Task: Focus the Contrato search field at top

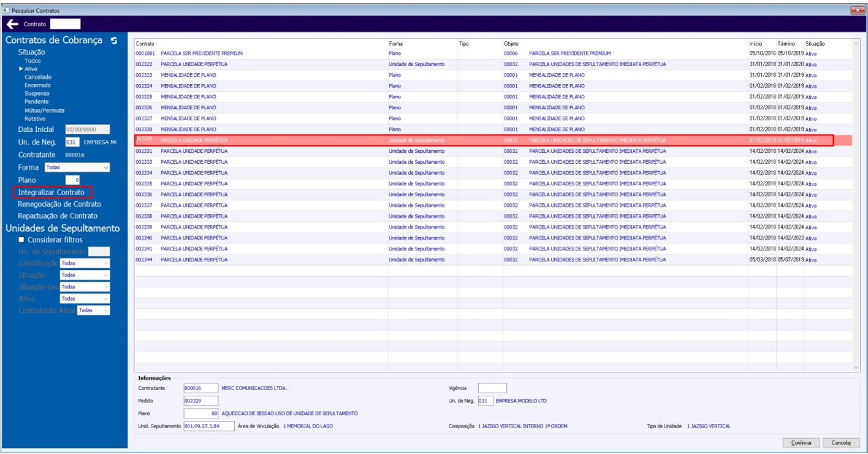Action: pyautogui.click(x=65, y=24)
